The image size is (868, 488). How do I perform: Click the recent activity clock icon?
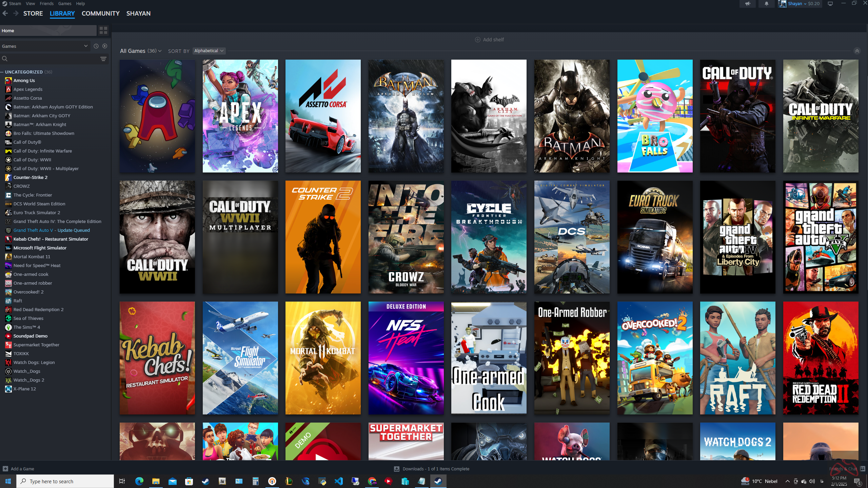point(96,46)
